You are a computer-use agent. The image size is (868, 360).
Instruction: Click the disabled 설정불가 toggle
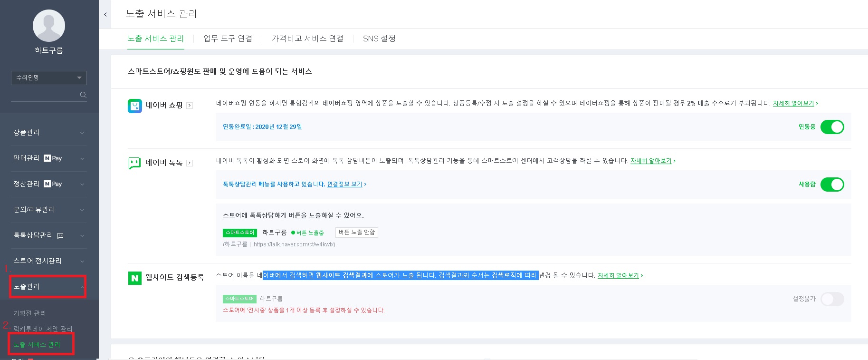pos(832,299)
